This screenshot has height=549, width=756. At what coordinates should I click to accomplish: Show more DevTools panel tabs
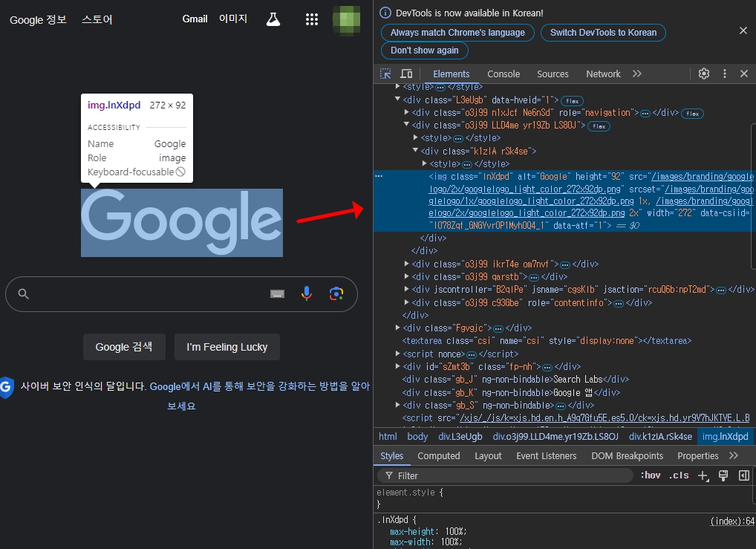coord(637,74)
